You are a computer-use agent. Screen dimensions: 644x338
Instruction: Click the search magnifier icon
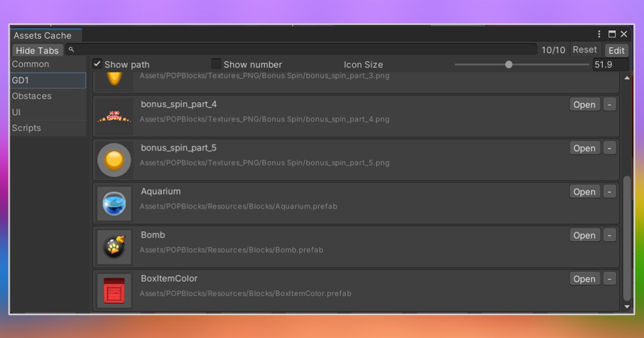[x=71, y=50]
